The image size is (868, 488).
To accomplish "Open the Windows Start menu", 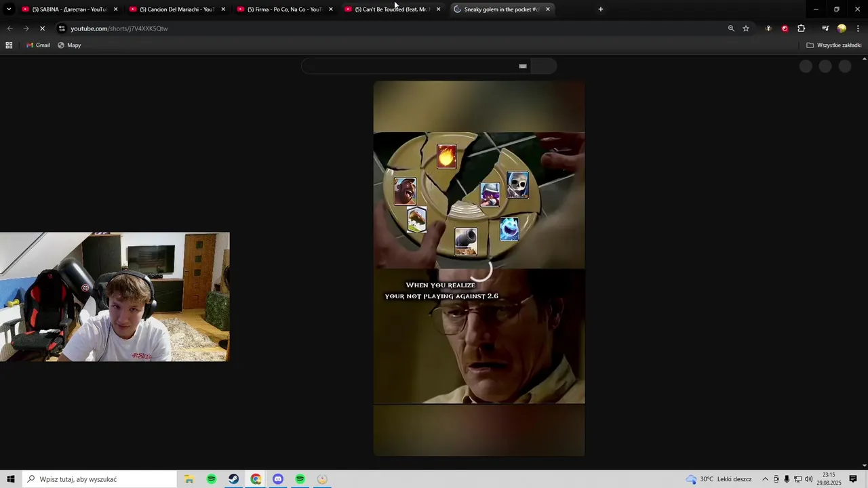I will [11, 479].
